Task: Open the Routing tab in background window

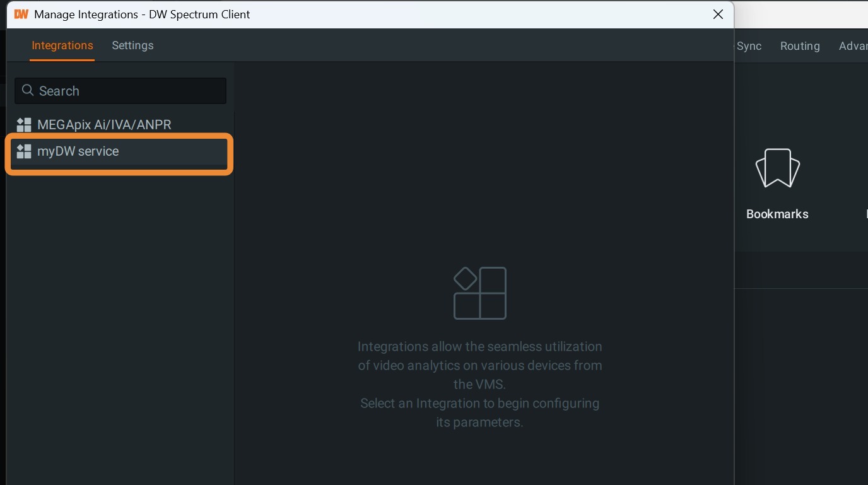Action: click(x=800, y=46)
